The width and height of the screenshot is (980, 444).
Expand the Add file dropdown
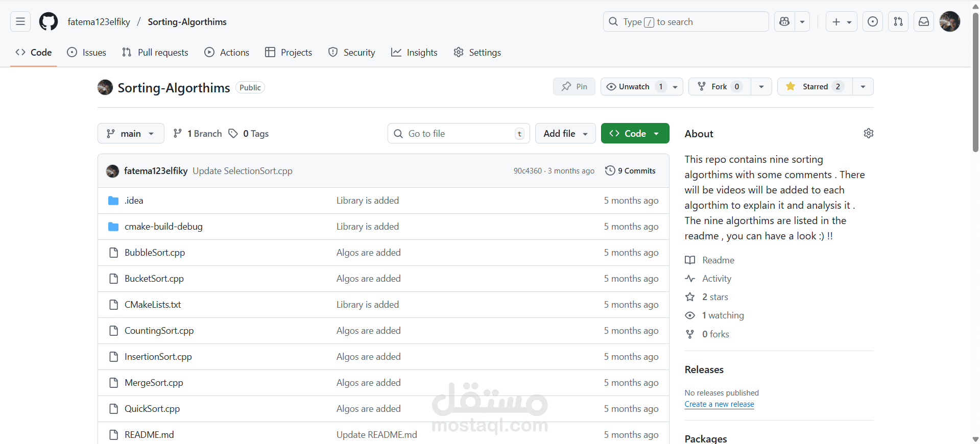pos(565,133)
